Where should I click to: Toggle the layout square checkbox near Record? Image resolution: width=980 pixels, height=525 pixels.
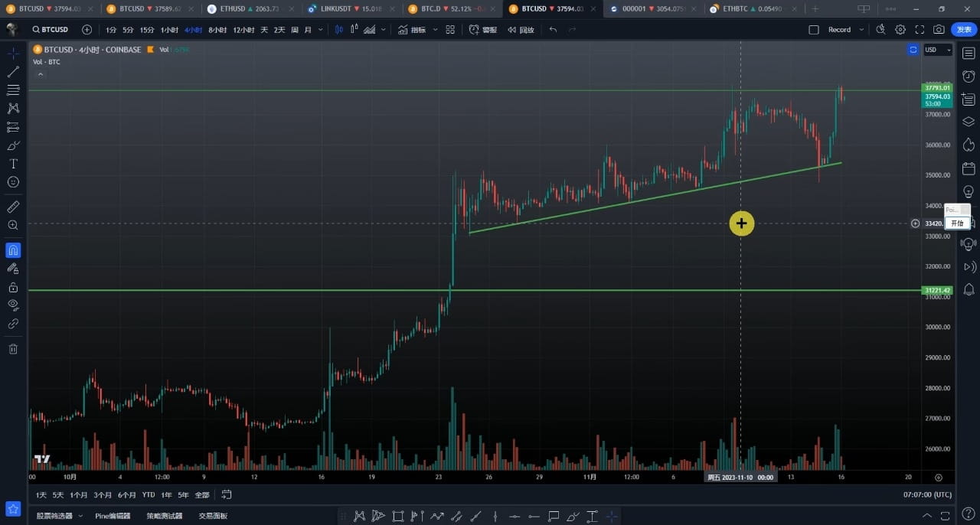pyautogui.click(x=814, y=30)
